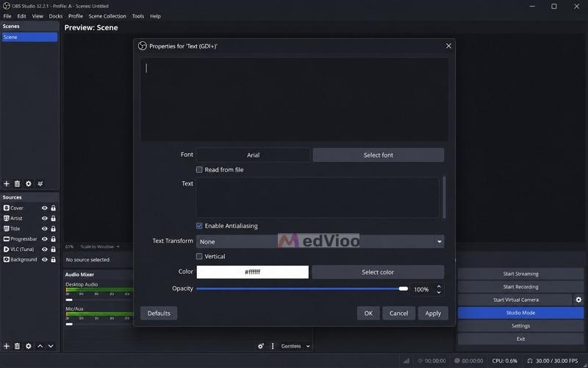588x368 pixels.
Task: Open the Docks menu
Action: pyautogui.click(x=56, y=16)
